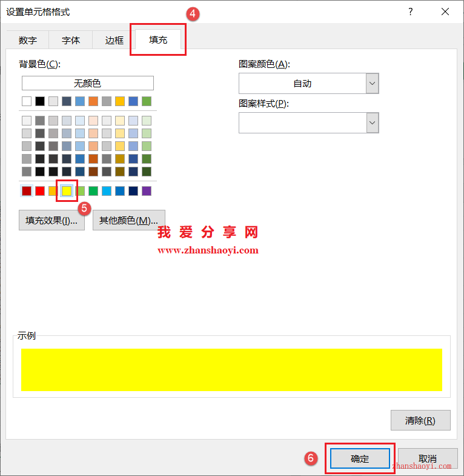Open the 边框 tab

click(114, 40)
